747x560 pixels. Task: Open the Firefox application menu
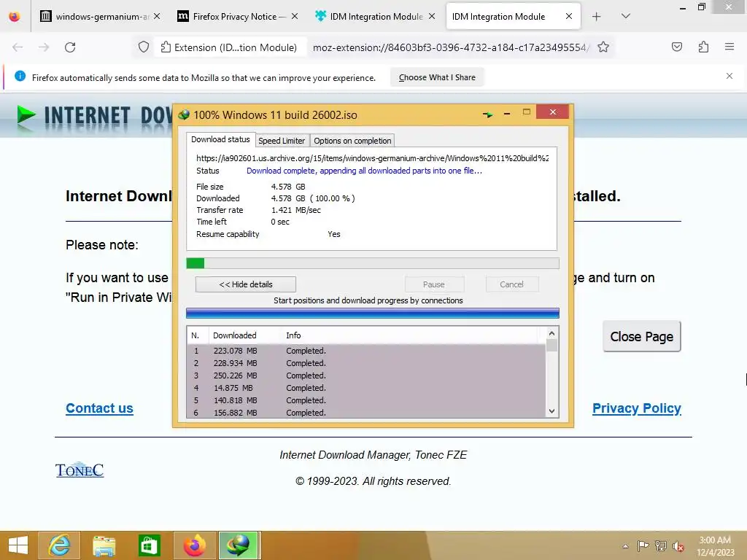click(x=729, y=47)
